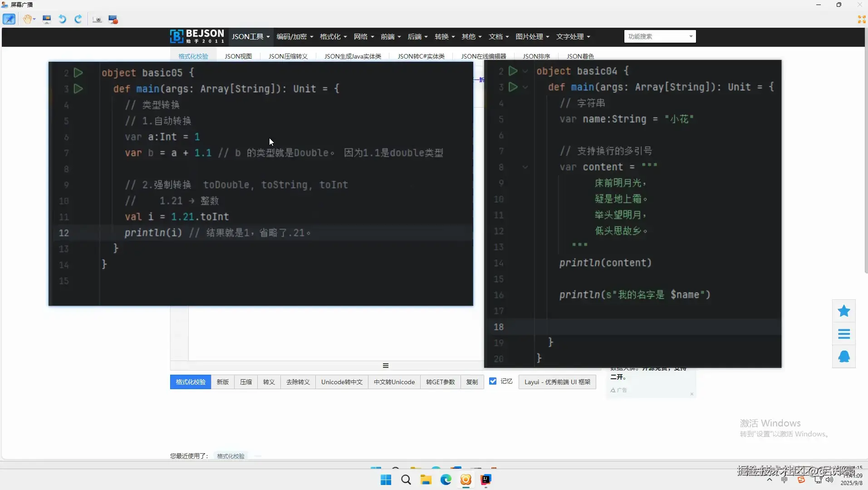Select the hand tool in broadcast toolbar

(x=28, y=19)
